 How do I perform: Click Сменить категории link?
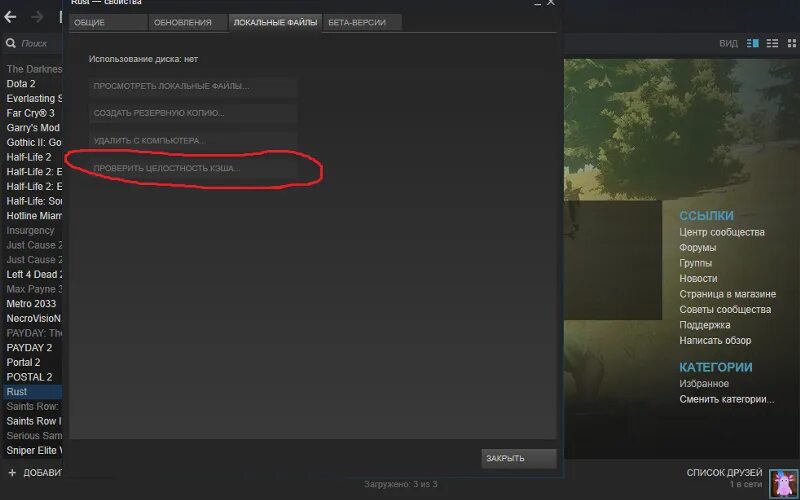click(x=727, y=399)
